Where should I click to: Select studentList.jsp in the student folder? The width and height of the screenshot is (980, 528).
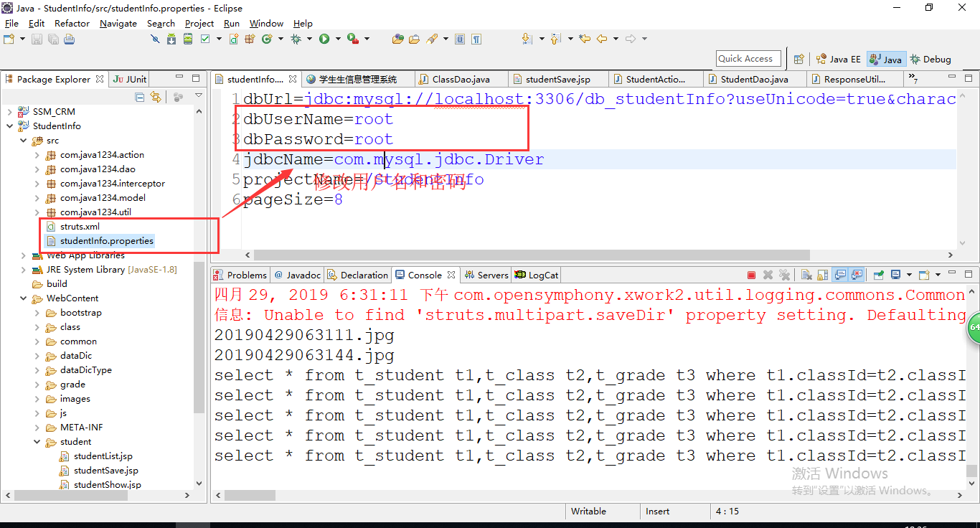[x=103, y=456]
